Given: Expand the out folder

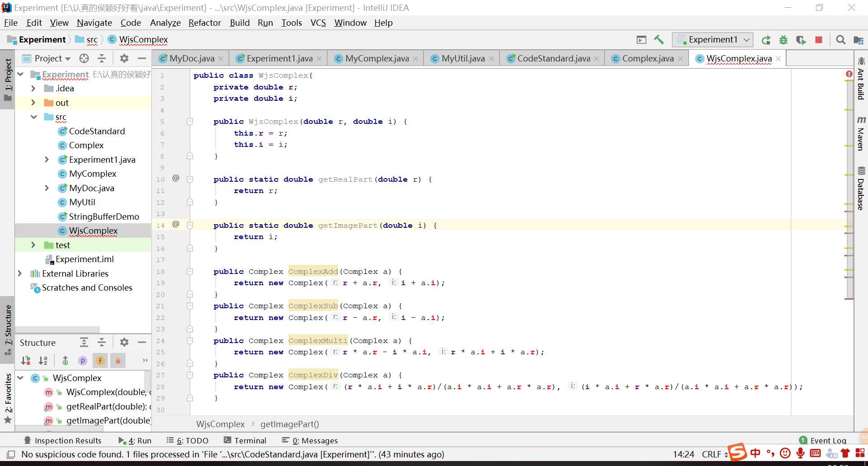Looking at the screenshot, I should click(33, 103).
